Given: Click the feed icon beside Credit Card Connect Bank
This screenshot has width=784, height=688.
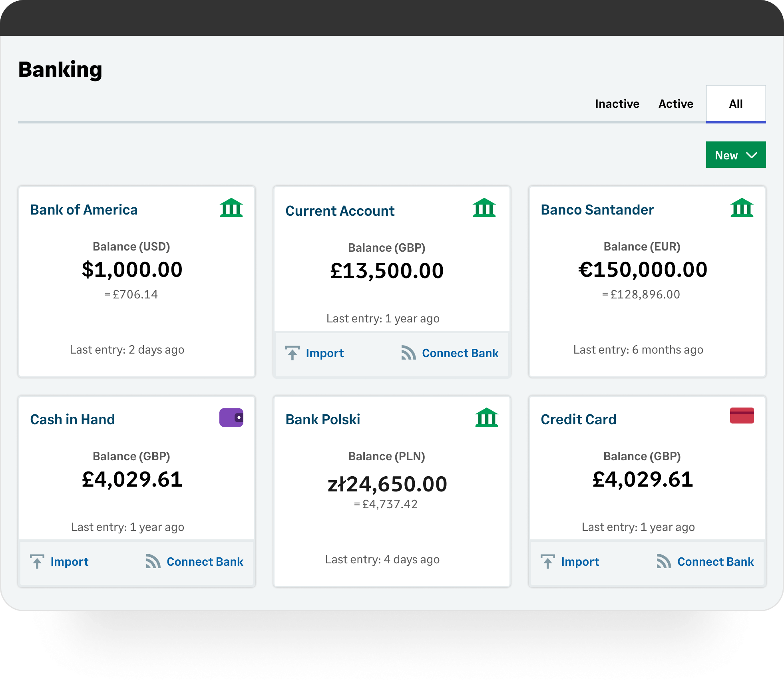Looking at the screenshot, I should [x=664, y=561].
